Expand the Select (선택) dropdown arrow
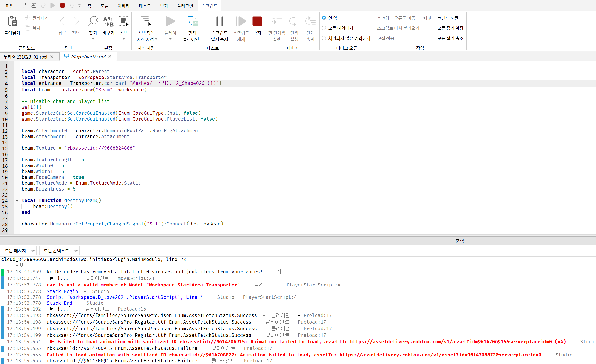596x364 pixels. coord(123,39)
